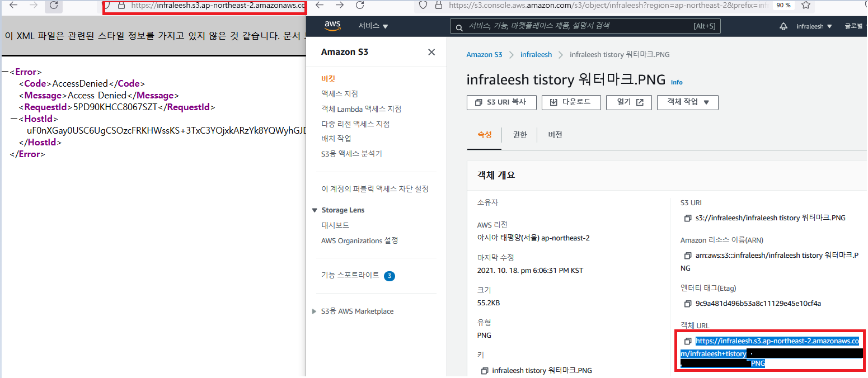
Task: Go back in the S3 console browser
Action: coord(320,5)
